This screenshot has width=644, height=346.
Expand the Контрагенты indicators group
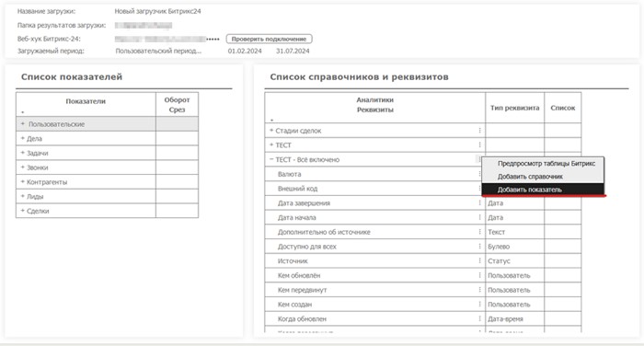pos(23,181)
